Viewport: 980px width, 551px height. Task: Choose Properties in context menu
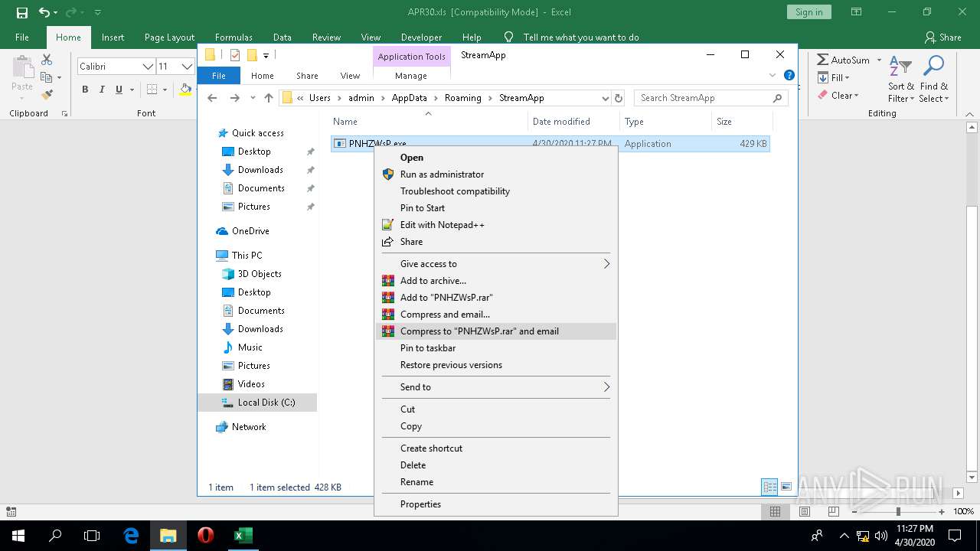(495, 504)
